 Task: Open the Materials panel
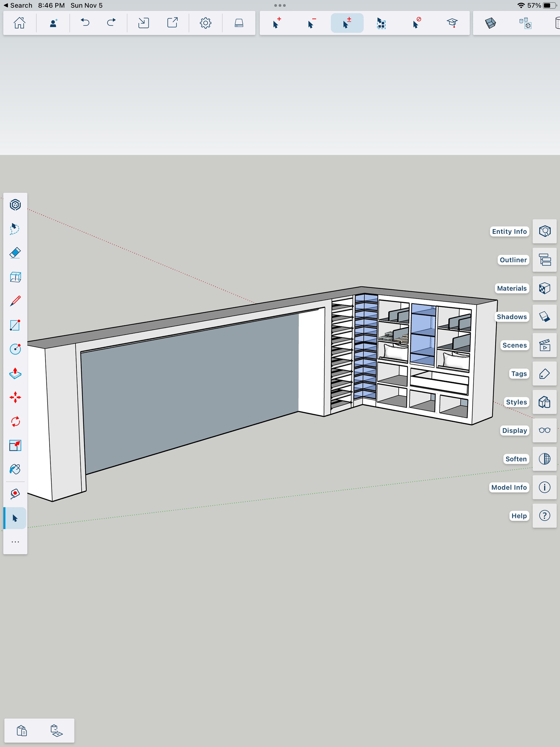pos(544,288)
